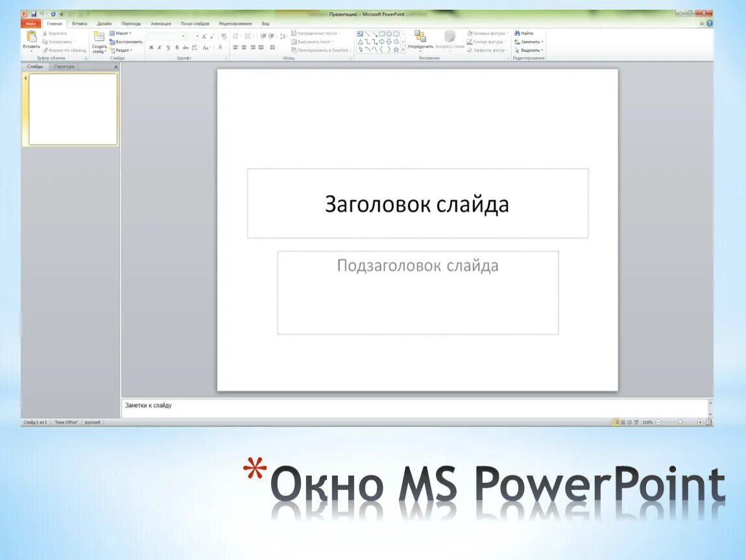
Task: Select the star shape in shapes gallery
Action: [x=396, y=49]
